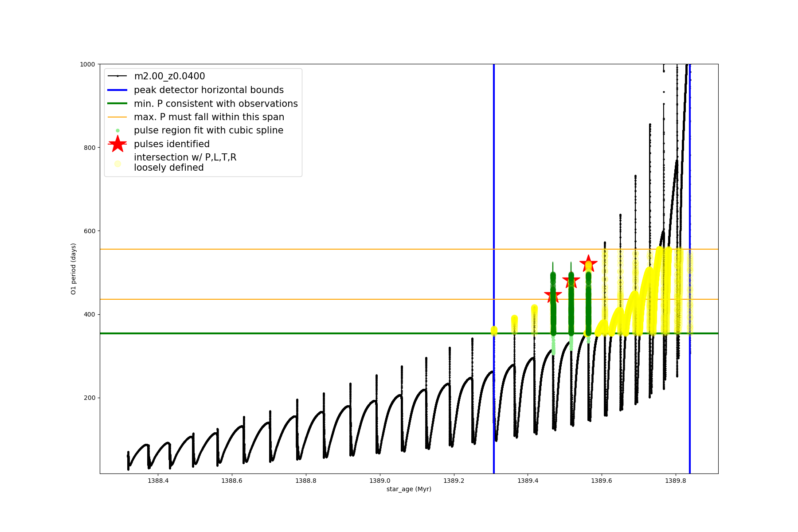Click the orange line swatch in the legend
Screen dimensions: 798x532
(117, 117)
